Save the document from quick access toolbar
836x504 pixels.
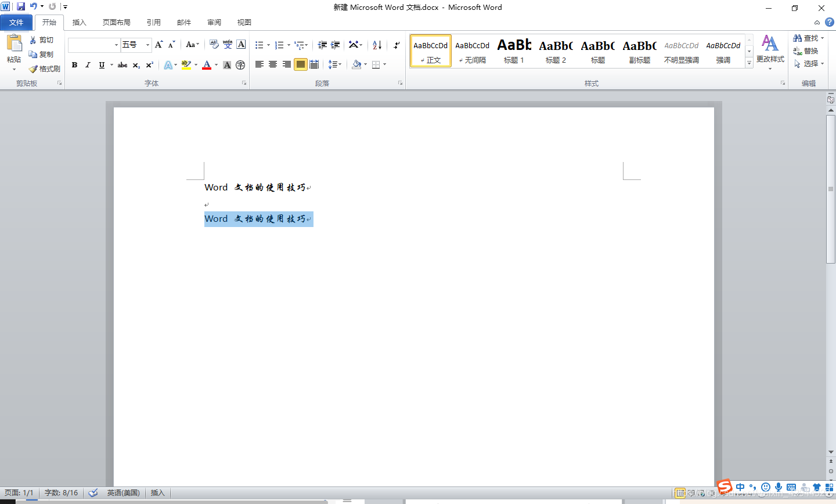(x=21, y=6)
